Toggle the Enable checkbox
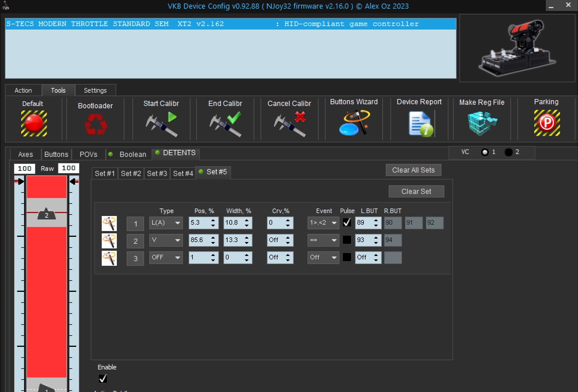The image size is (578, 392). 103,379
